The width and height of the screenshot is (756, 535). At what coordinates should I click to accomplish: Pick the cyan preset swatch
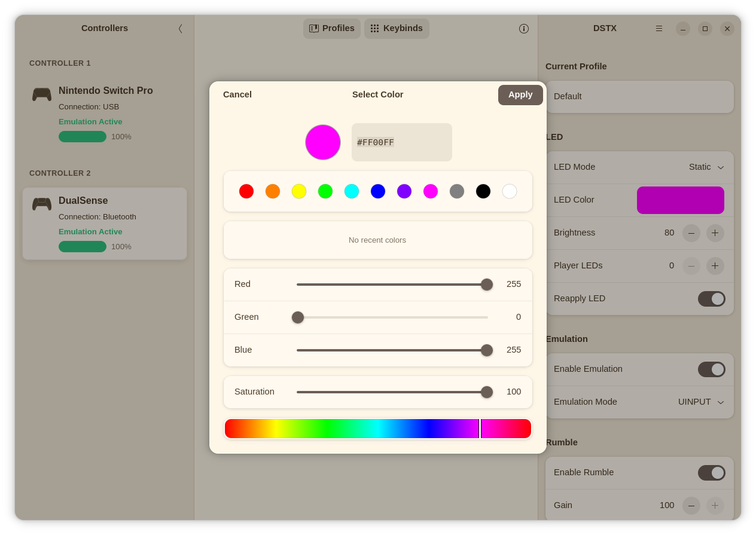click(352, 191)
